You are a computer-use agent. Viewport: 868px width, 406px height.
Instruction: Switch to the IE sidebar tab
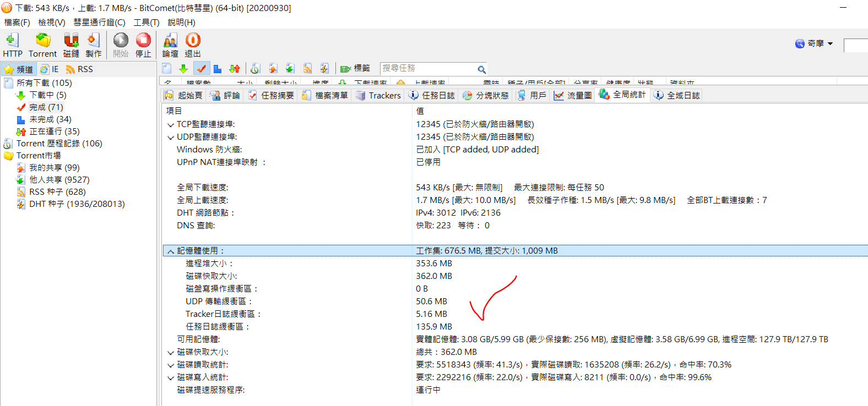(50, 69)
